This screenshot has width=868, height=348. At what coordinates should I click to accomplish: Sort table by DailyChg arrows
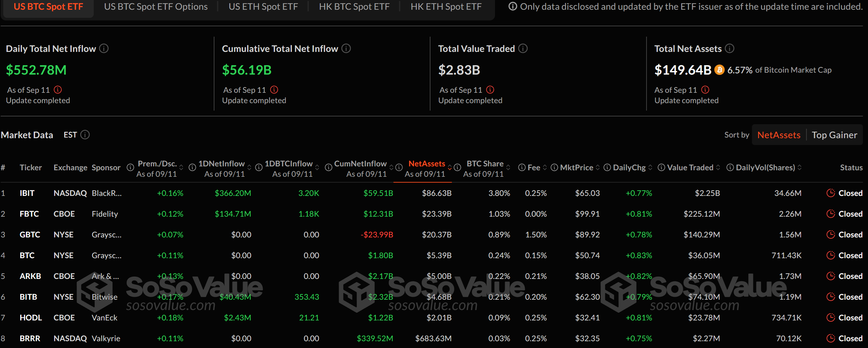(x=650, y=167)
